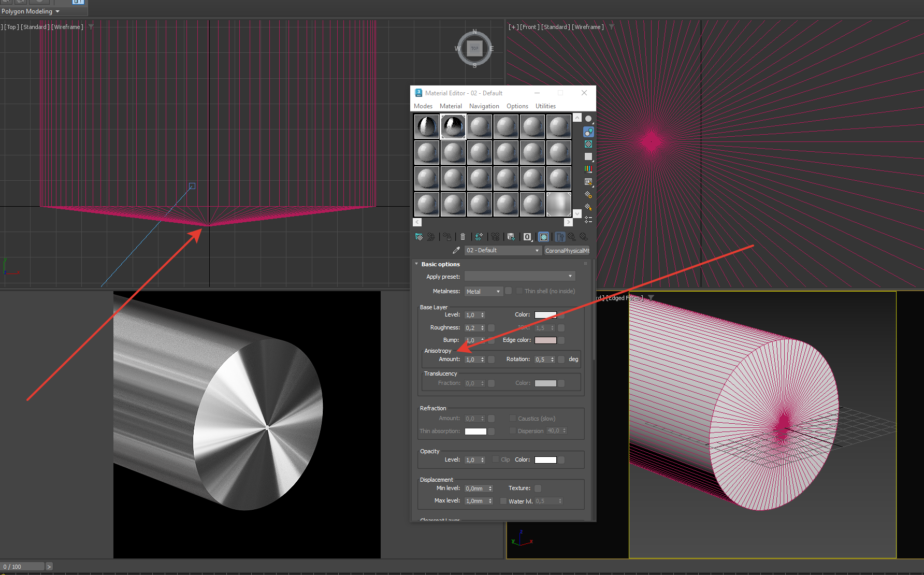Image resolution: width=924 pixels, height=575 pixels.
Task: Toggle the Dispersion checkbox
Action: (x=512, y=430)
